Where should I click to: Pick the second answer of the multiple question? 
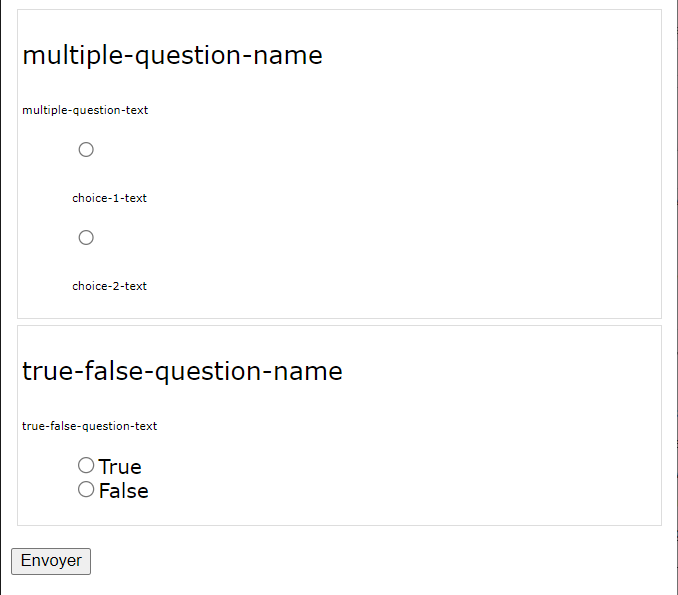click(x=86, y=237)
